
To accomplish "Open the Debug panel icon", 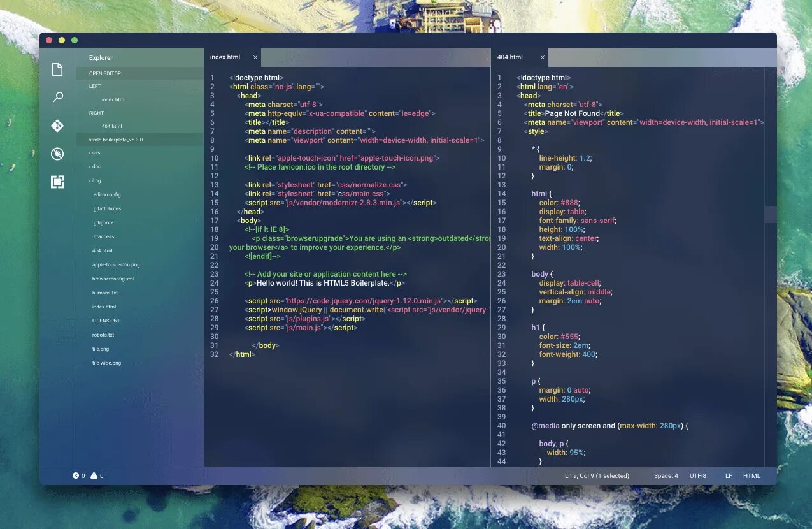I will tap(57, 154).
